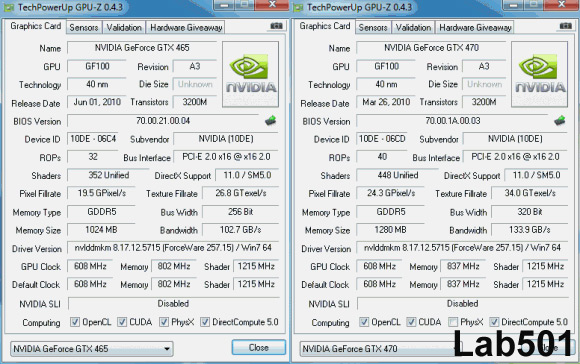Click Pixel Fillrate value 19.5 GPixel/s
This screenshot has height=364, width=580.
101,193
